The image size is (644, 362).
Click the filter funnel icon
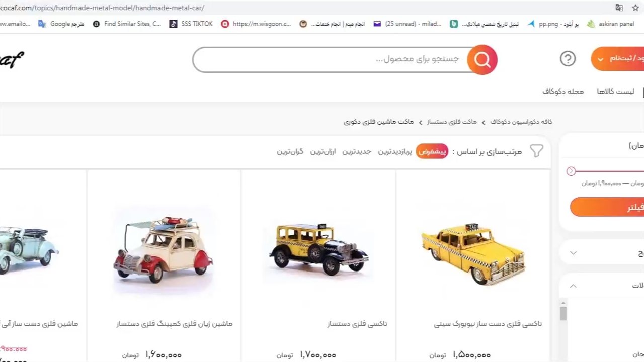[537, 151]
